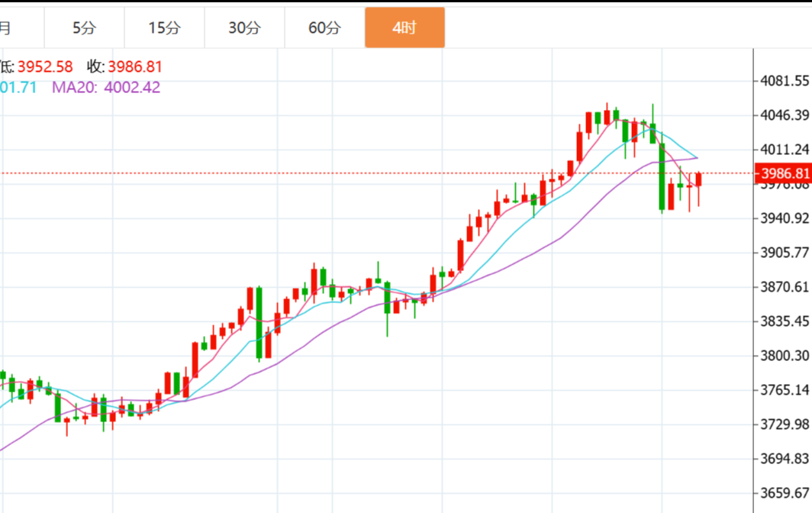Switch chart to 60分 interval
The height and width of the screenshot is (513, 812).
coord(324,28)
